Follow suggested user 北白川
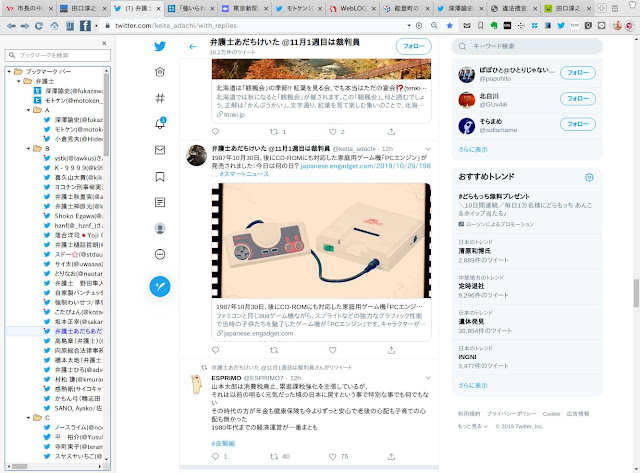 pyautogui.click(x=578, y=98)
